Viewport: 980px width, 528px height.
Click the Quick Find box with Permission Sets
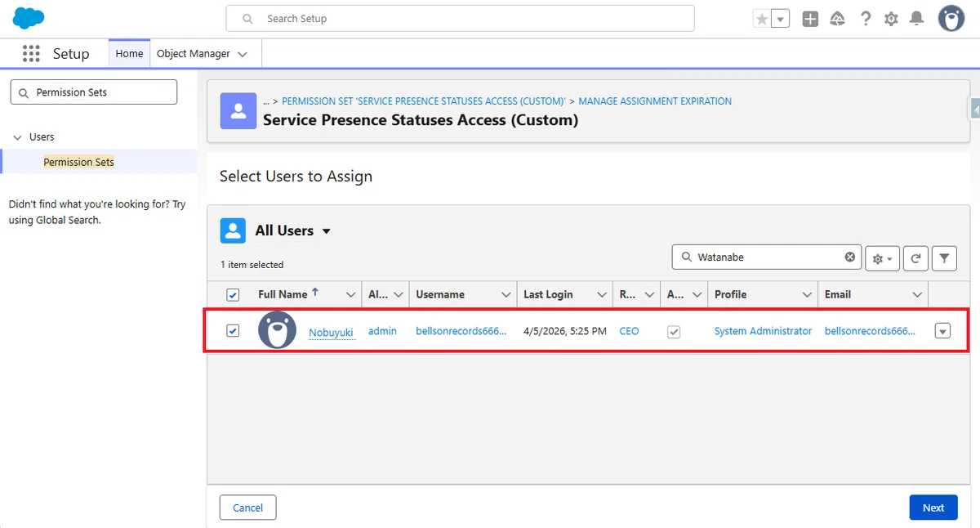pyautogui.click(x=94, y=92)
